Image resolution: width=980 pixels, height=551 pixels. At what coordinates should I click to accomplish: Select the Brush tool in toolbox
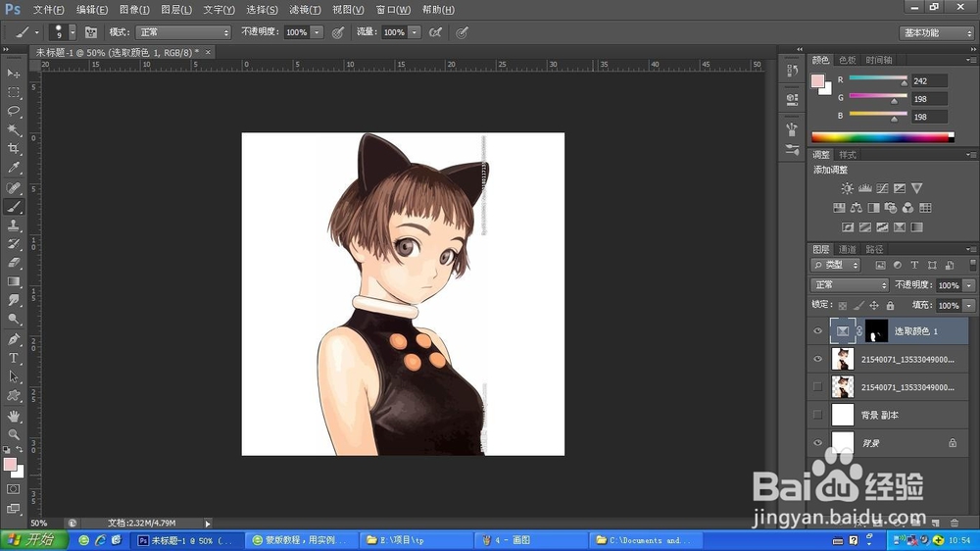pos(13,207)
